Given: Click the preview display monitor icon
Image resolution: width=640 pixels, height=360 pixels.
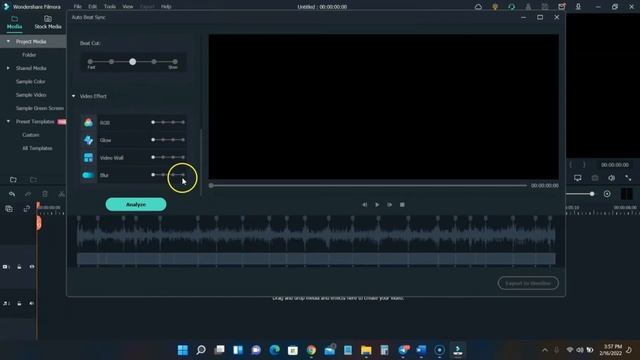Looking at the screenshot, I should [578, 178].
